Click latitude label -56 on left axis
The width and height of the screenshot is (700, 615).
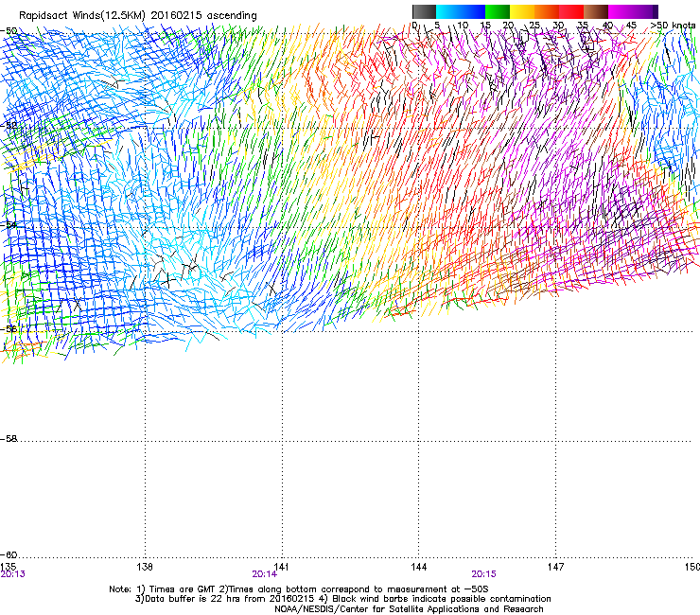tap(9, 328)
